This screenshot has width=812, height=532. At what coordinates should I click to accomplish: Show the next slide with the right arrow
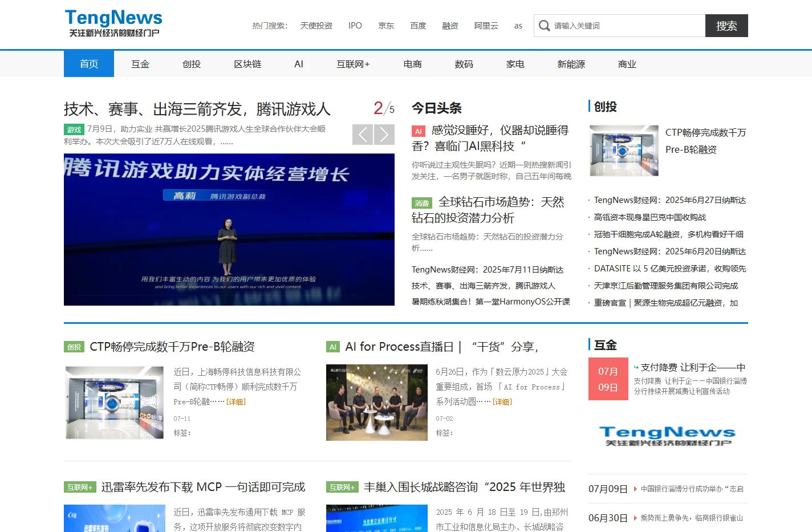click(384, 135)
